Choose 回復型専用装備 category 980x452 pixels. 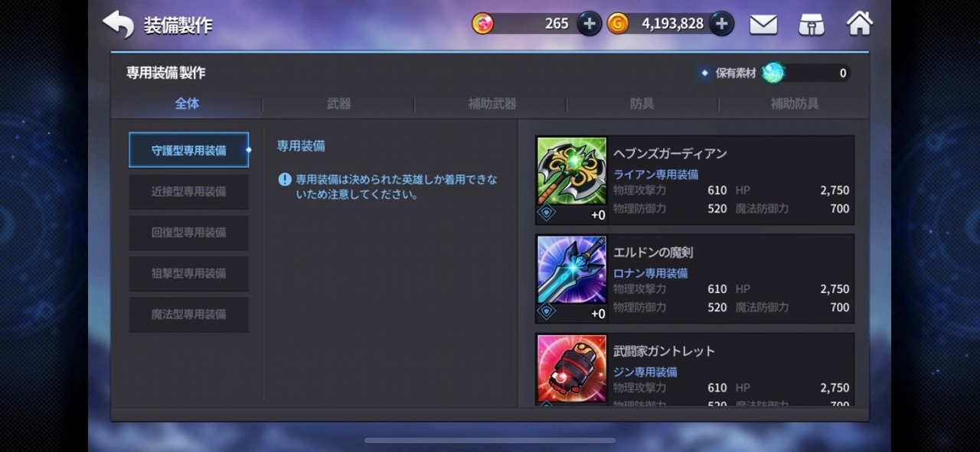[189, 233]
